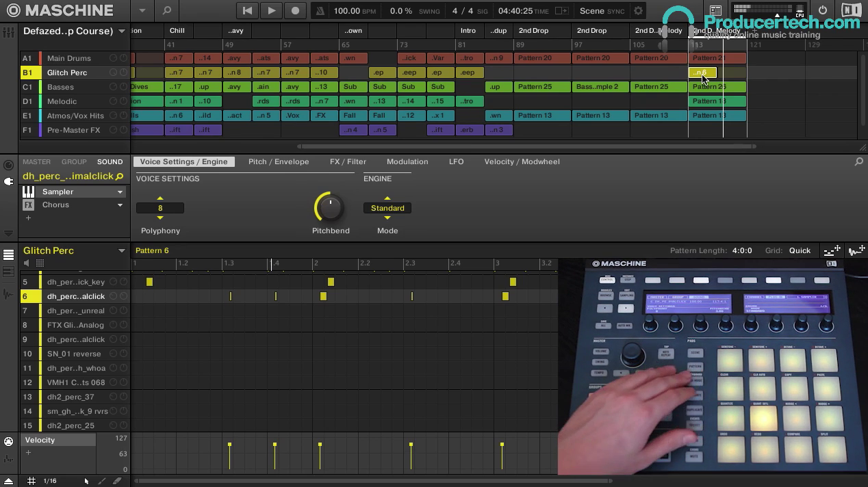The width and height of the screenshot is (868, 487).
Task: Switch to pad grid view icon
Action: (40, 263)
